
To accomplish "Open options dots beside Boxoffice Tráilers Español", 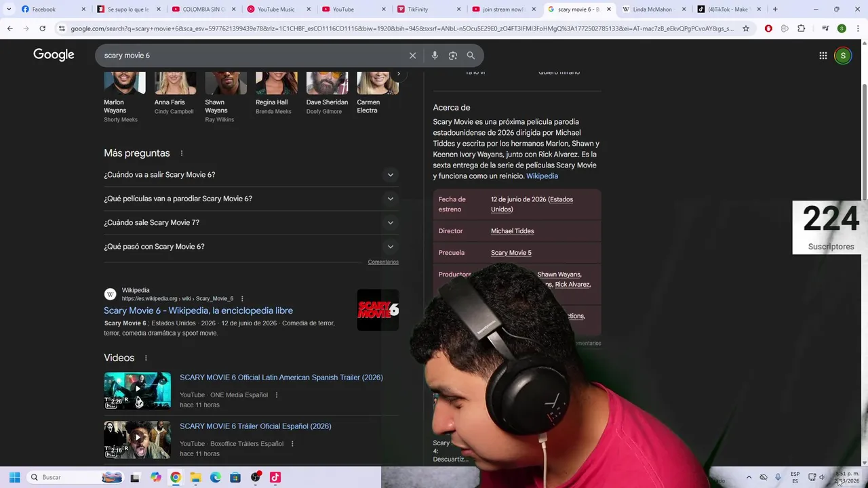I will pyautogui.click(x=292, y=444).
